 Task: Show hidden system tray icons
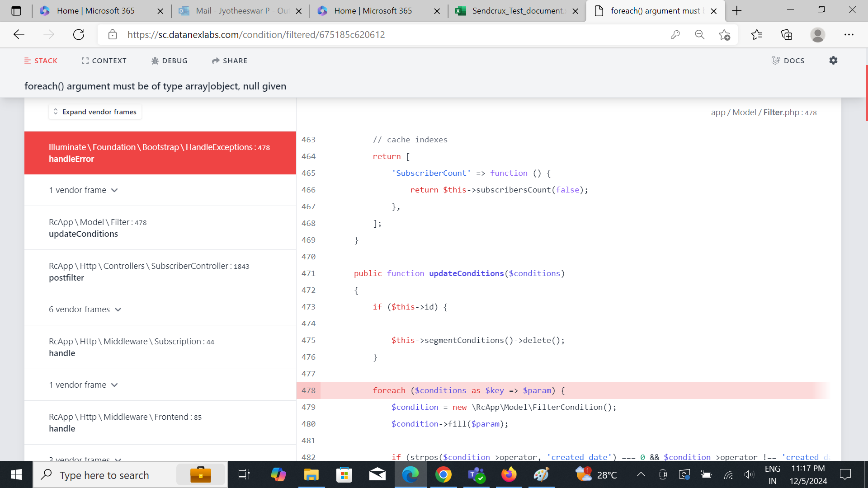[x=641, y=474]
